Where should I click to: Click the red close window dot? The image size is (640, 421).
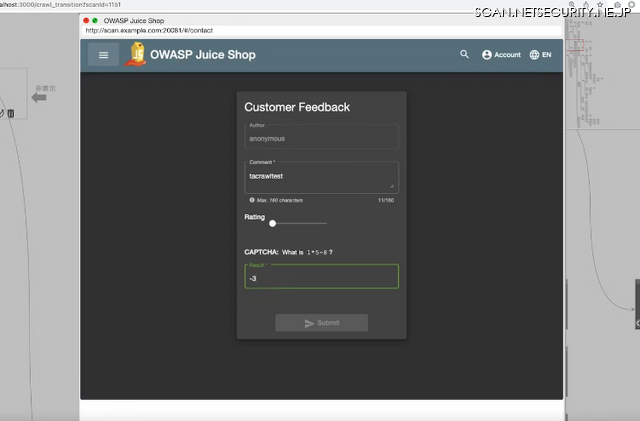point(87,19)
